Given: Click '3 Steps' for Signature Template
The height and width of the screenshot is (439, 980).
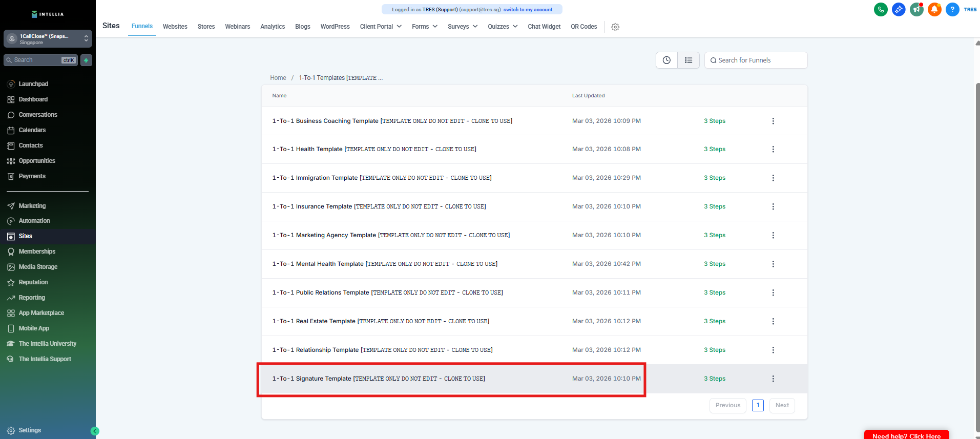Looking at the screenshot, I should tap(715, 379).
